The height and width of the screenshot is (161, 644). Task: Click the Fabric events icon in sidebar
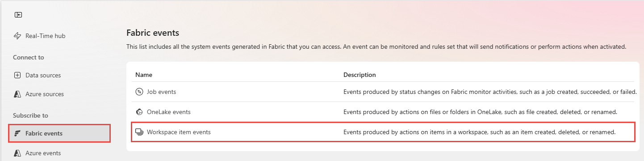18,133
